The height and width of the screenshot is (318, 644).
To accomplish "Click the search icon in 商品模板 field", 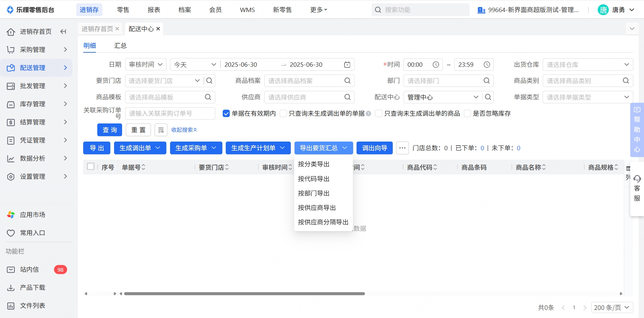I will [208, 97].
